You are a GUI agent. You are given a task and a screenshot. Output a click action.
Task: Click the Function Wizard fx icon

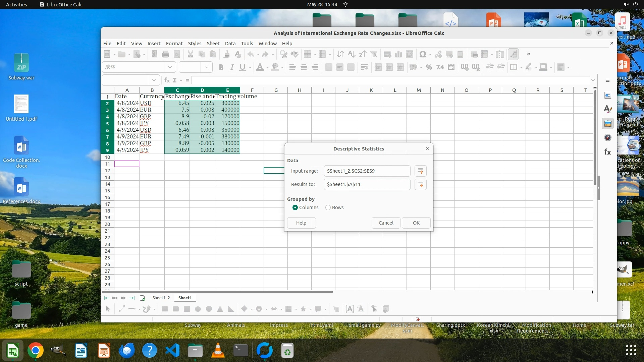point(167,80)
